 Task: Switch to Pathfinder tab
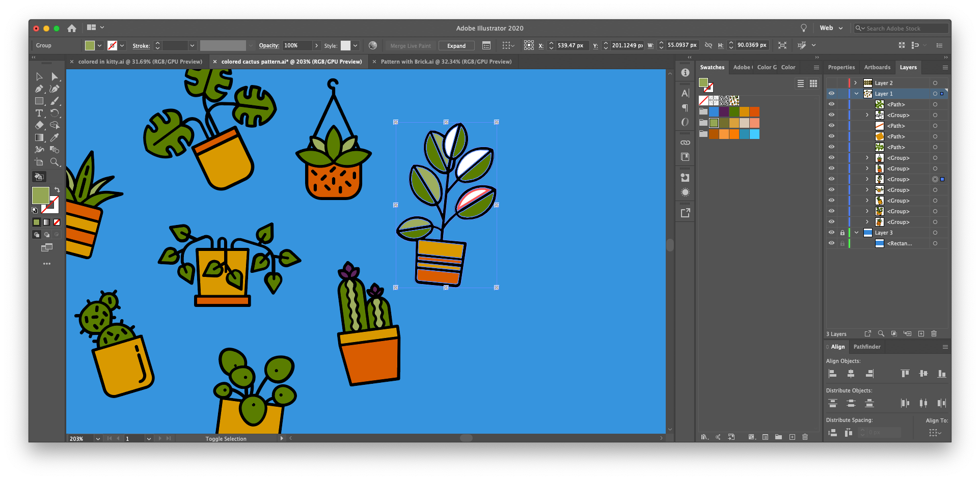tap(866, 347)
